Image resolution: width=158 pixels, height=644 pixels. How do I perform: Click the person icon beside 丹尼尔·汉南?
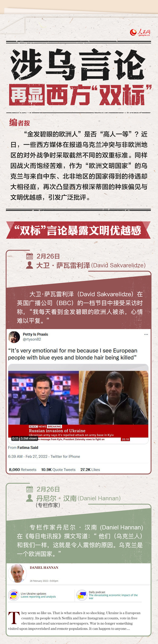29,498
